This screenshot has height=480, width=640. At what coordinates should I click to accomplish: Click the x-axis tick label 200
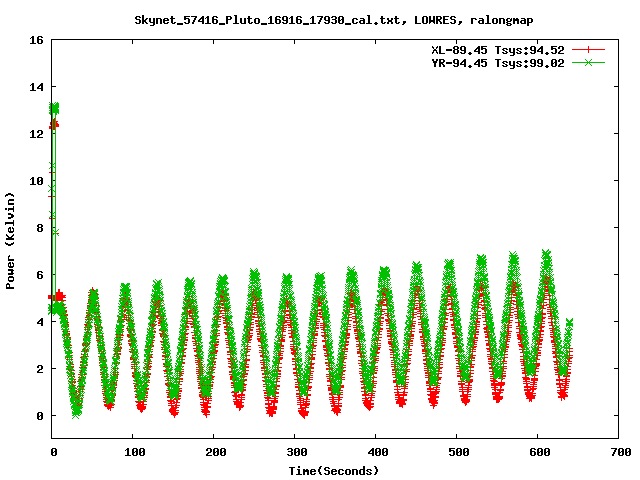click(x=216, y=452)
